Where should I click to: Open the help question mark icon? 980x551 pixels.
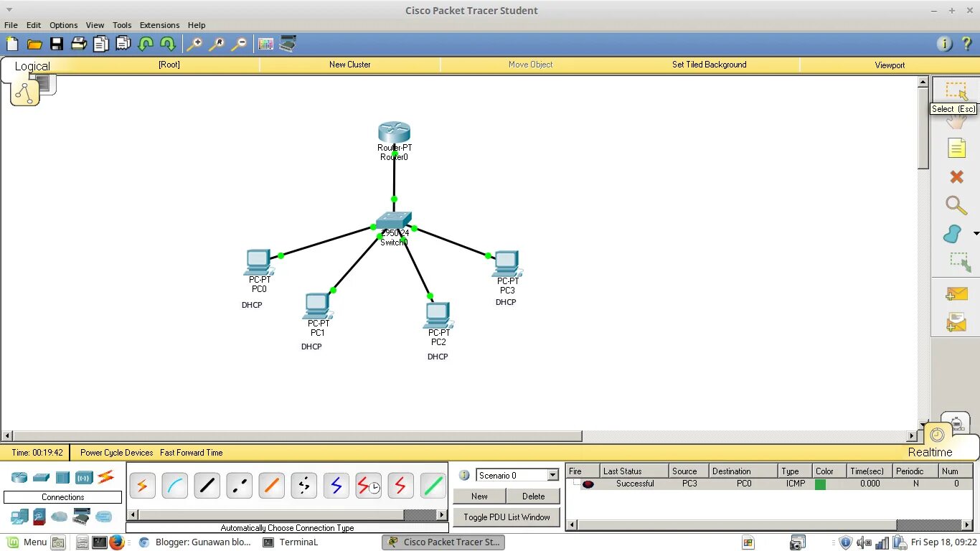pyautogui.click(x=966, y=44)
